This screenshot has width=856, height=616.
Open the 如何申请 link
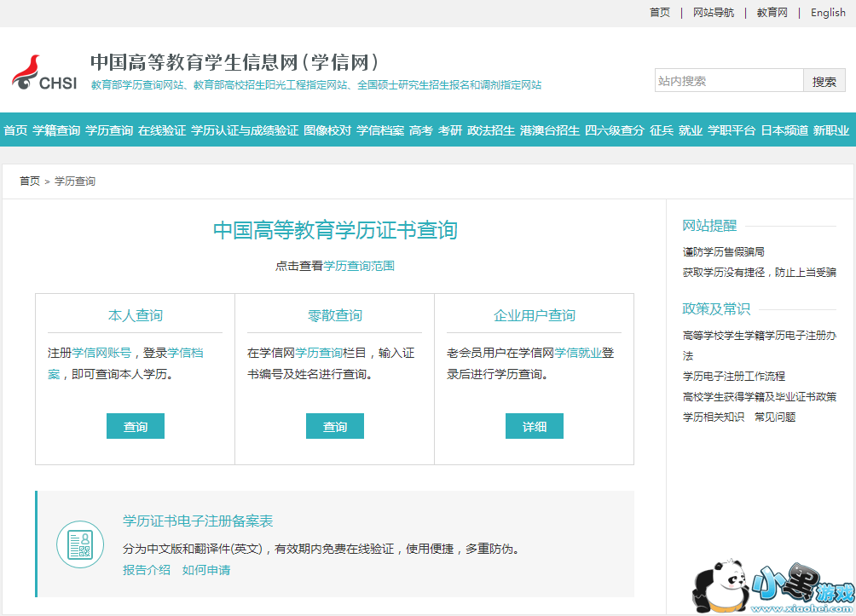(206, 570)
